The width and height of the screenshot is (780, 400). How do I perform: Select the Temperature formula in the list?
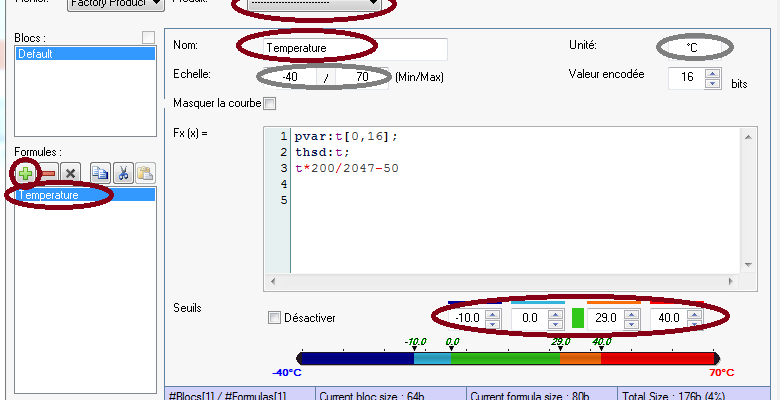click(86, 195)
